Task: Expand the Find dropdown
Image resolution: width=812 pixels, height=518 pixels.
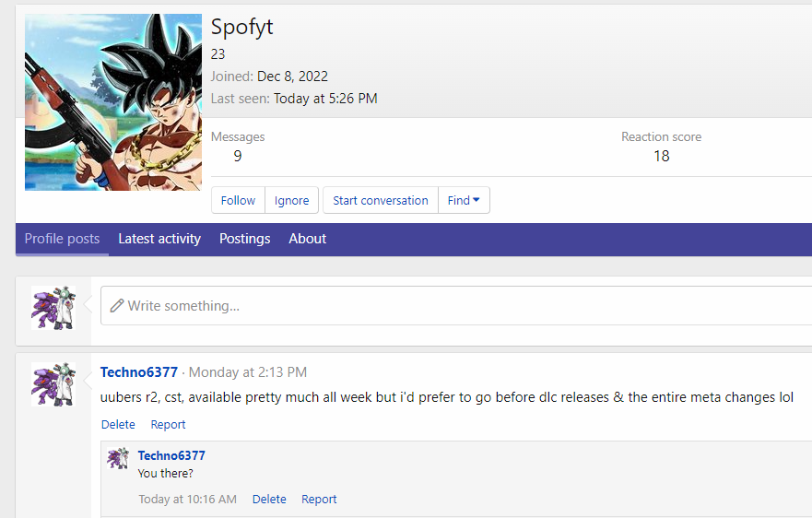Action: 464,200
